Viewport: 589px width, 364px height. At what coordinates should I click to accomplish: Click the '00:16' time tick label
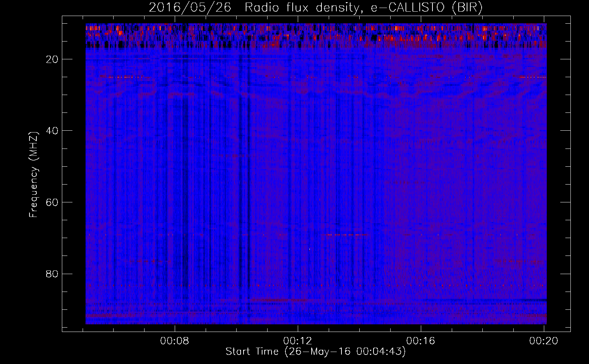(x=421, y=341)
